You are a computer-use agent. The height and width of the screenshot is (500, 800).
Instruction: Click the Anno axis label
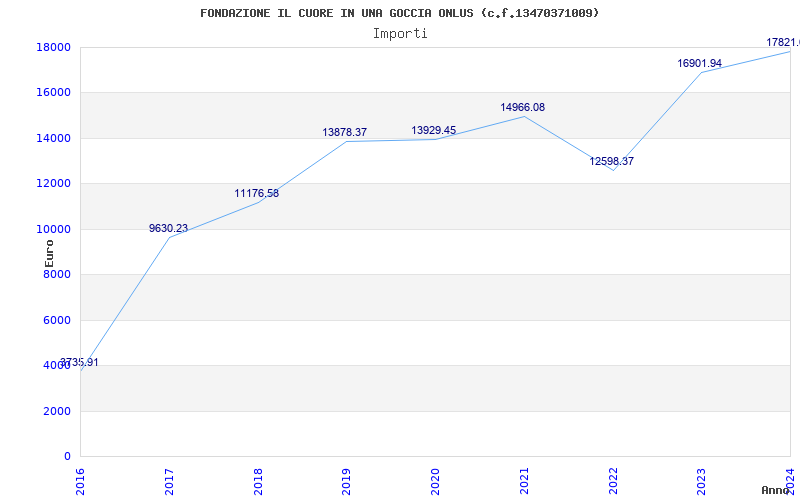coord(775,490)
